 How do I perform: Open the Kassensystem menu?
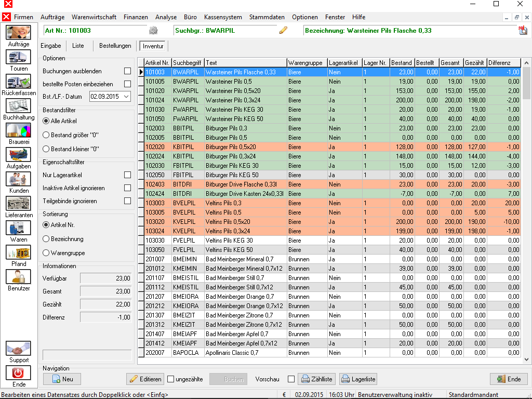pyautogui.click(x=223, y=17)
